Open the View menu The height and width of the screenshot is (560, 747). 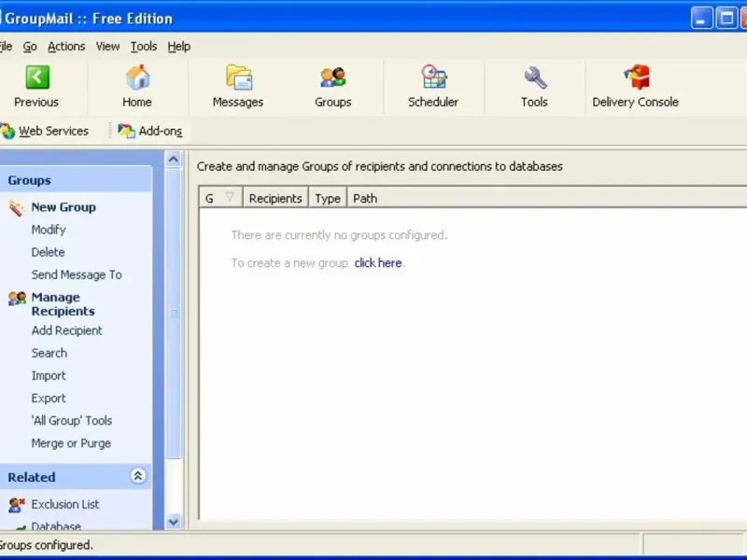(107, 47)
